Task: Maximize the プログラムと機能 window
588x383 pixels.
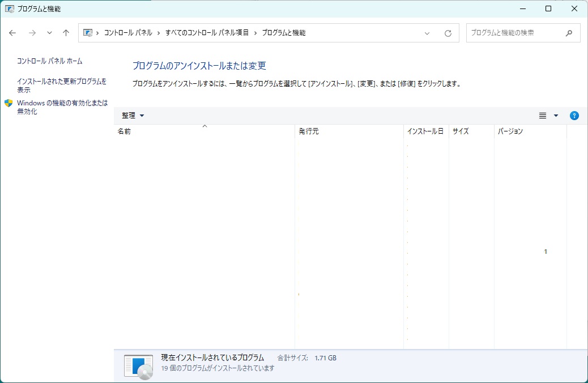Action: coord(548,8)
